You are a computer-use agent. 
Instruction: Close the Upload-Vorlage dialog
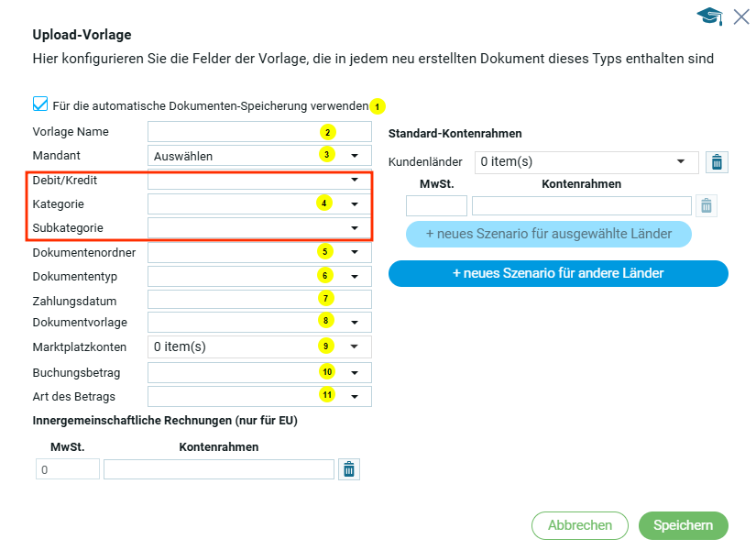[741, 16]
